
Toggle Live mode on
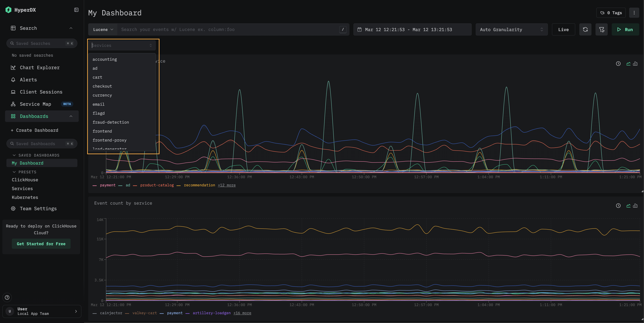point(563,30)
